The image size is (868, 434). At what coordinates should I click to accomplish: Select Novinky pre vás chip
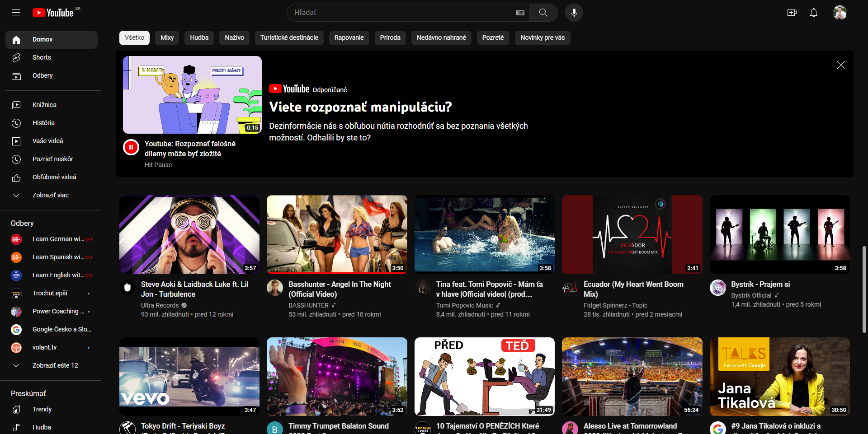(542, 37)
